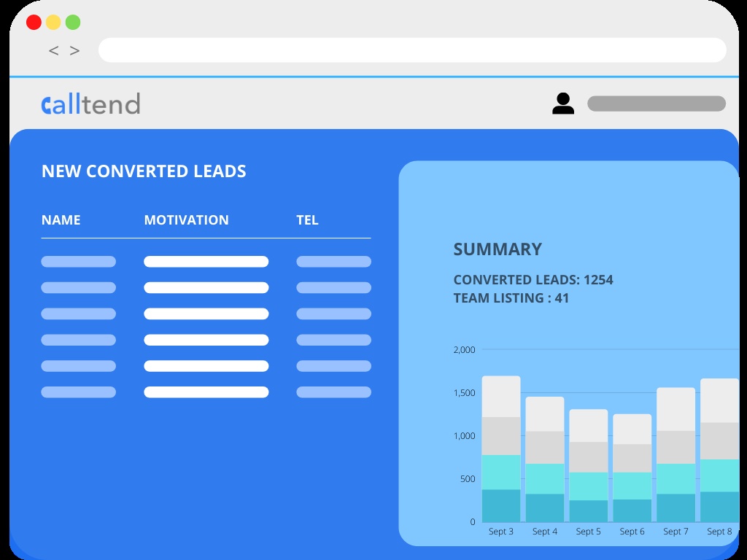Click the CONVERTED LEADS: 1254 text
747x560 pixels.
pos(533,279)
